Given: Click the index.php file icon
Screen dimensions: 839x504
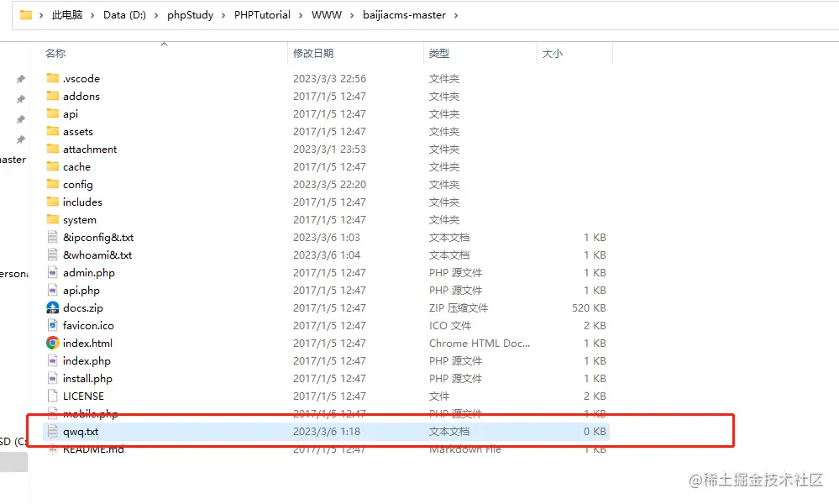Looking at the screenshot, I should (52, 360).
